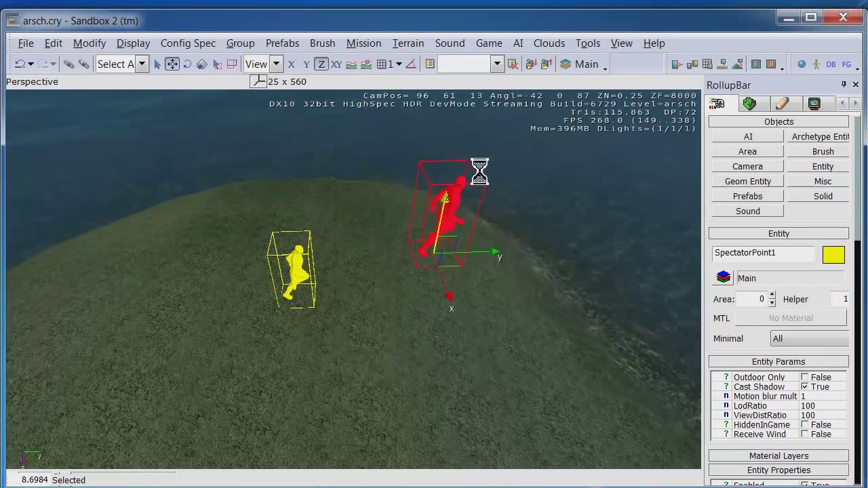Click the Undo arrow icon
This screenshot has width=868, height=488.
(x=20, y=64)
